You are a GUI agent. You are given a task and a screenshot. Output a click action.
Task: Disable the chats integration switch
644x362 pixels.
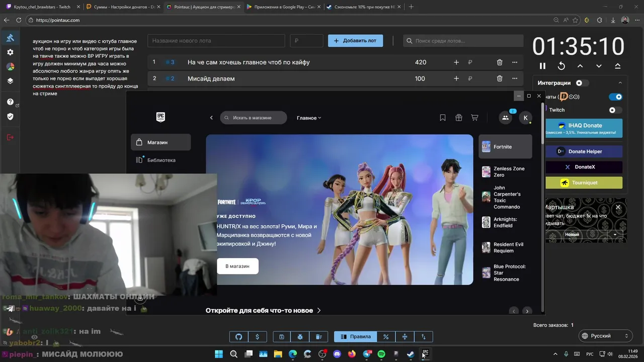pyautogui.click(x=615, y=97)
